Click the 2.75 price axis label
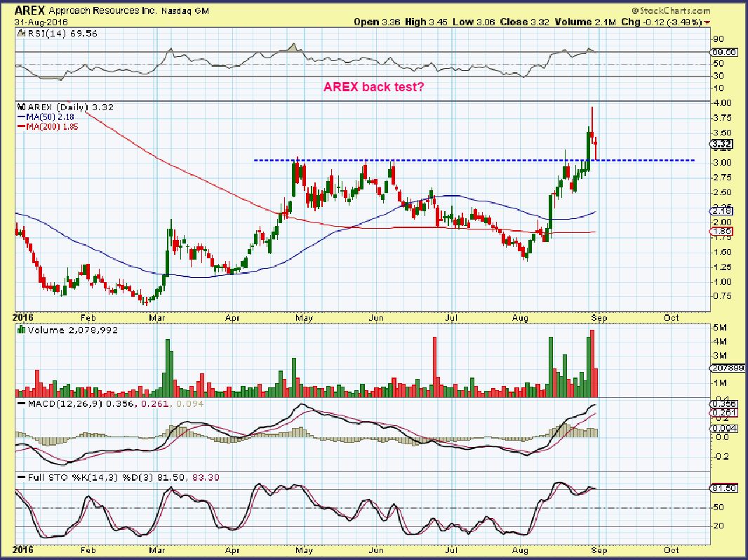 click(x=723, y=178)
